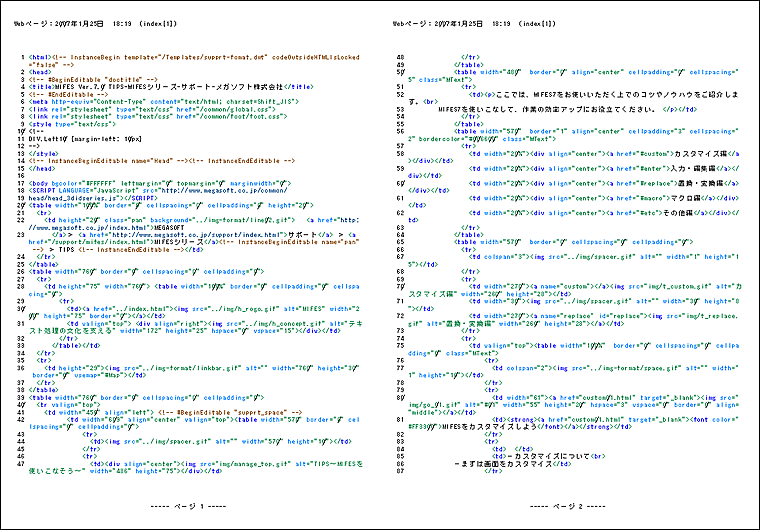The width and height of the screenshot is (760, 530).
Task: Click the body bgcolor #FFFFFF line
Action: [x=160, y=182]
